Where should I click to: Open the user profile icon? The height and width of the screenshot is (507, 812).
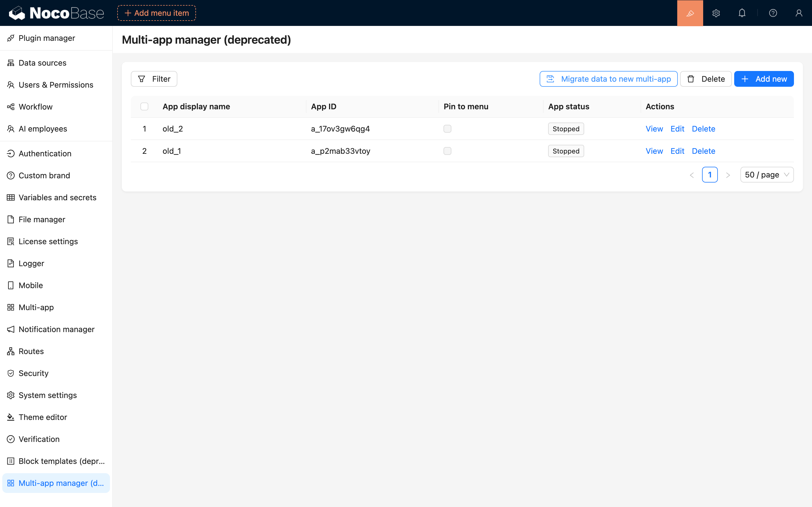[798, 13]
